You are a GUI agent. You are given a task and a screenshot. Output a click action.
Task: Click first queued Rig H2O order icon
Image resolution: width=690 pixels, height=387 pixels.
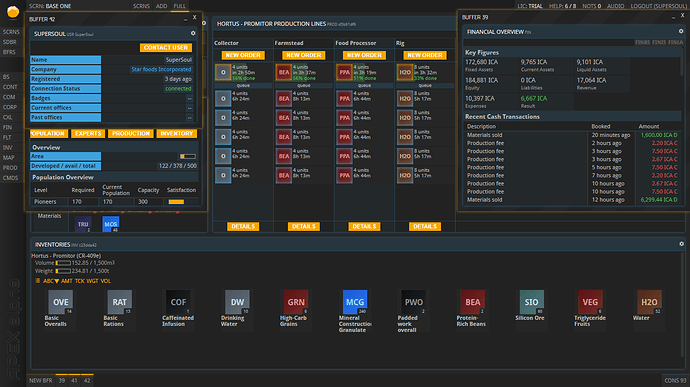[x=405, y=99]
